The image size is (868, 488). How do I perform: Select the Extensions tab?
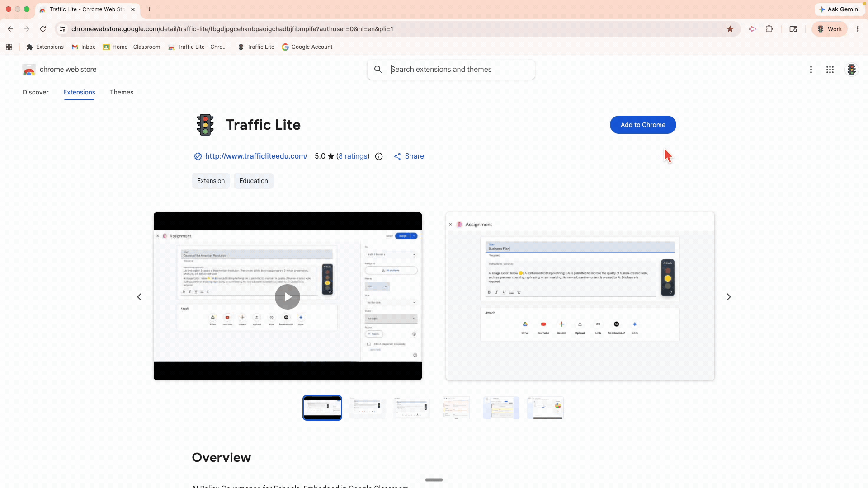79,92
